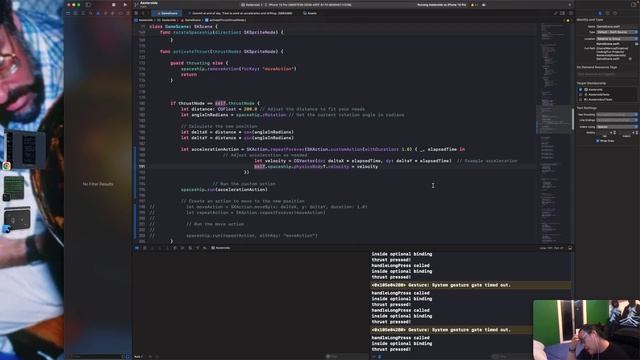Click Step Over in debug bar
Image resolution: width=640 pixels, height=360 pixels.
160,248
